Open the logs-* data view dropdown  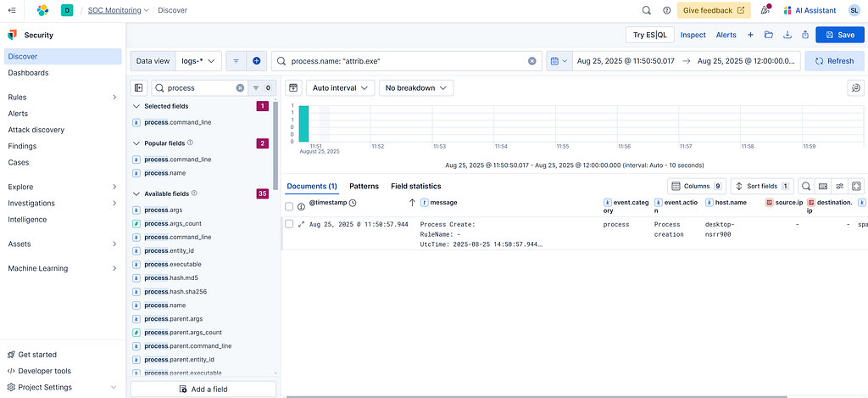point(199,61)
